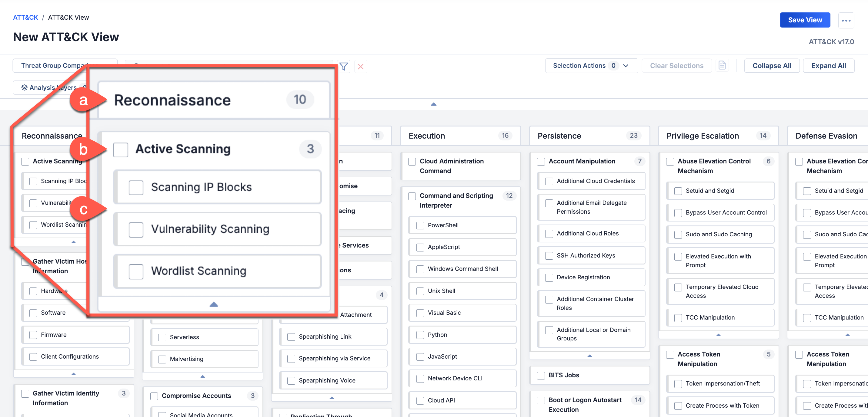The height and width of the screenshot is (417, 868).
Task: Click the Save View button
Action: click(x=805, y=20)
